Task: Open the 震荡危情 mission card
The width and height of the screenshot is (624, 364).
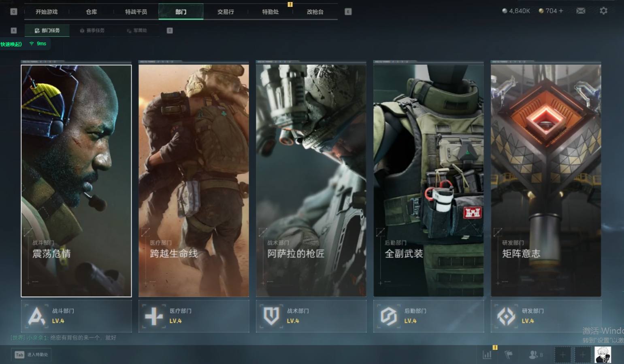Action: click(x=76, y=181)
